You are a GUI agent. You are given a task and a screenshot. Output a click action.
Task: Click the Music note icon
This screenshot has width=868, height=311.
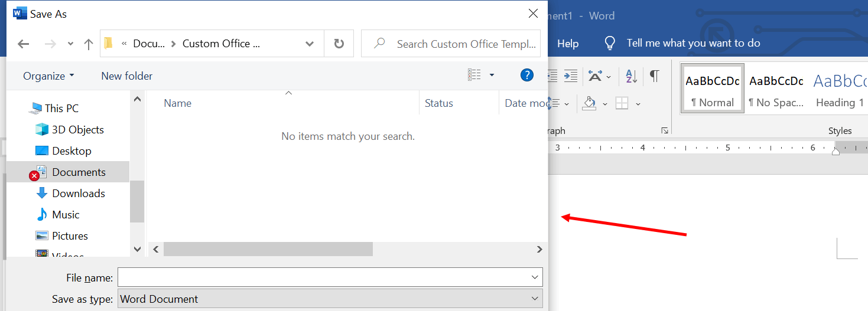[41, 214]
